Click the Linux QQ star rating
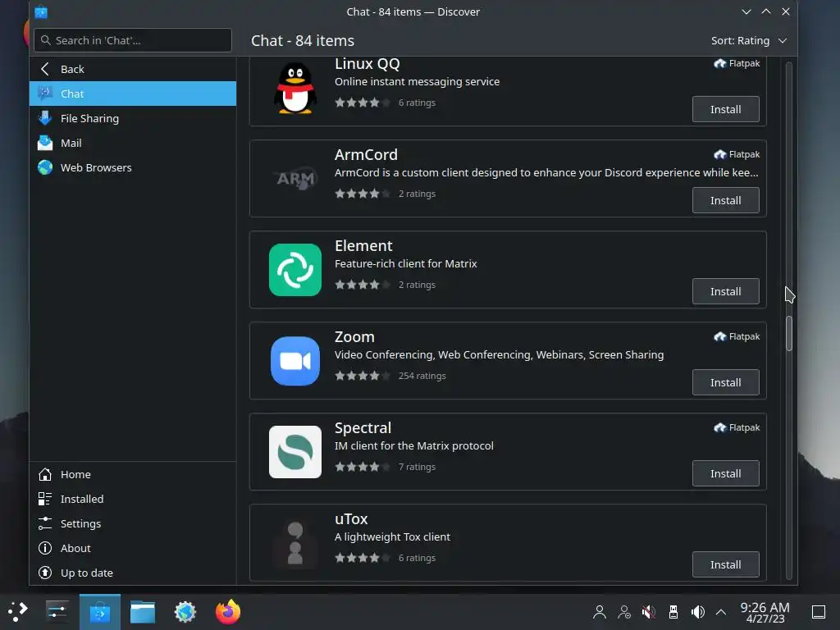Image resolution: width=840 pixels, height=630 pixels. point(362,103)
